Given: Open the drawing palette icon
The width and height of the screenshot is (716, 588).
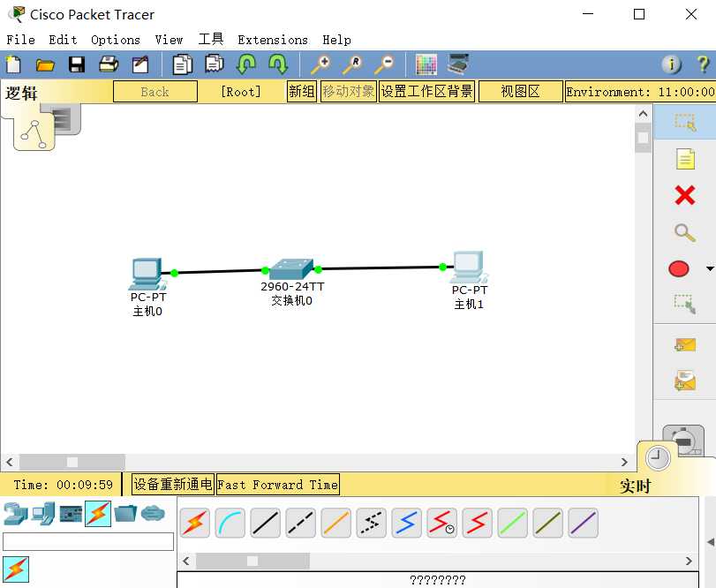Looking at the screenshot, I should pos(426,64).
